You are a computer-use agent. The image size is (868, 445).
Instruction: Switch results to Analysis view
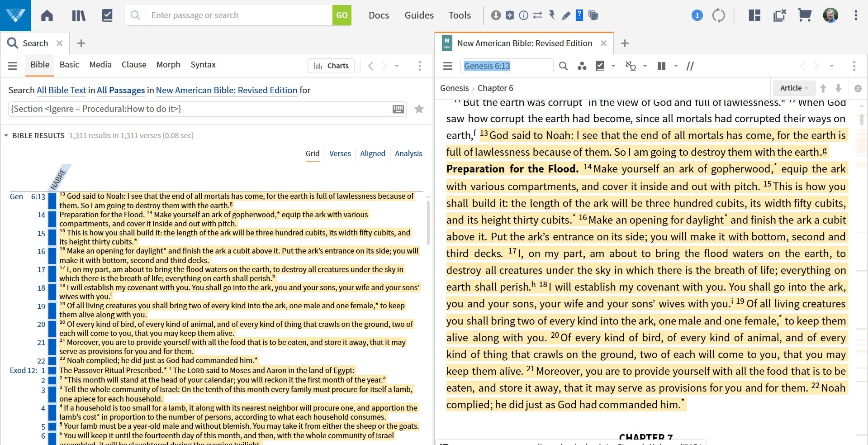tap(408, 154)
